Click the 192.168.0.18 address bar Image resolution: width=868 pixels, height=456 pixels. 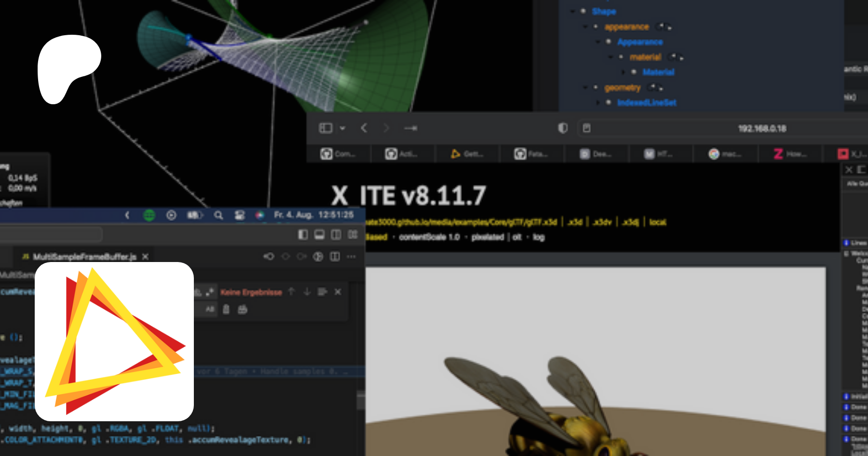[x=762, y=128]
